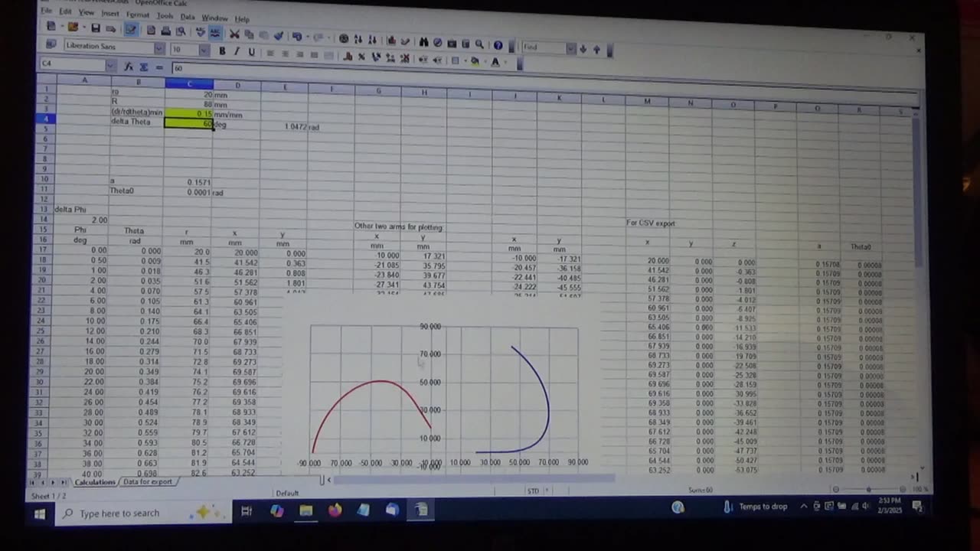Click the Format Paintbrush icon

coord(279,35)
